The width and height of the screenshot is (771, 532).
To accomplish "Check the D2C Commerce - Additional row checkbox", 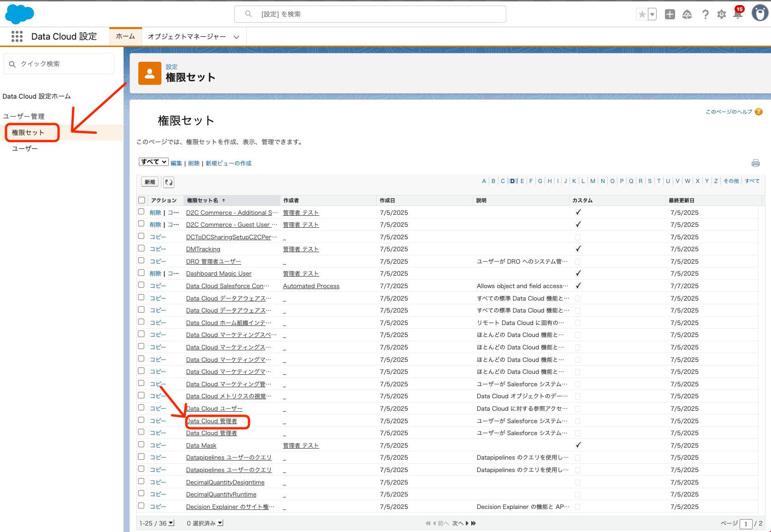I will (141, 212).
